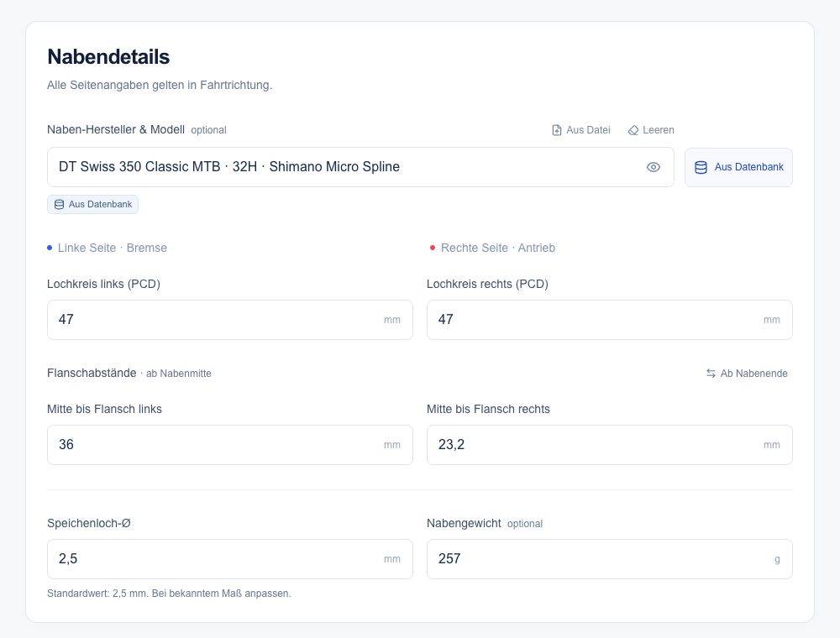The width and height of the screenshot is (840, 638).
Task: Click the 'Rechte Seite · Antrieb' label
Action: coord(498,248)
